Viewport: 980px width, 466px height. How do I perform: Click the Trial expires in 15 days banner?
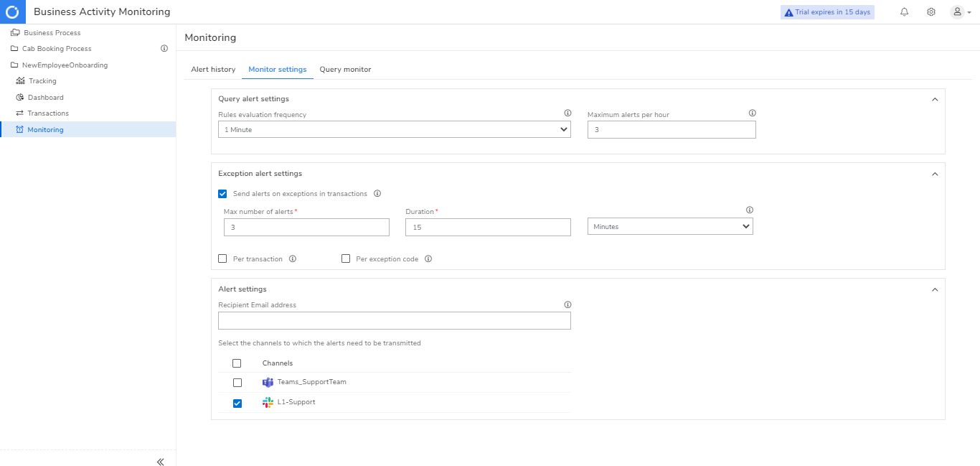[x=827, y=12]
